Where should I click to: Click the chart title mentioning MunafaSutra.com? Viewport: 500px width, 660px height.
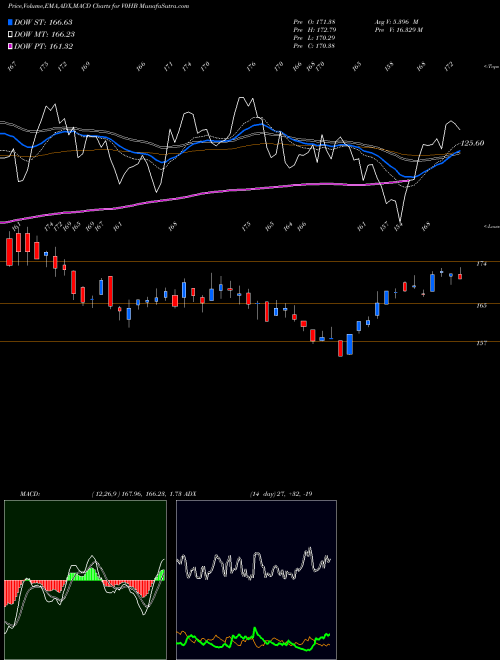click(x=98, y=6)
